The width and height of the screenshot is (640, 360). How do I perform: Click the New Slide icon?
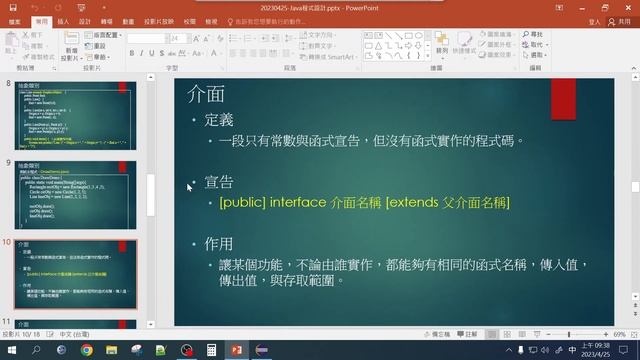(x=71, y=38)
